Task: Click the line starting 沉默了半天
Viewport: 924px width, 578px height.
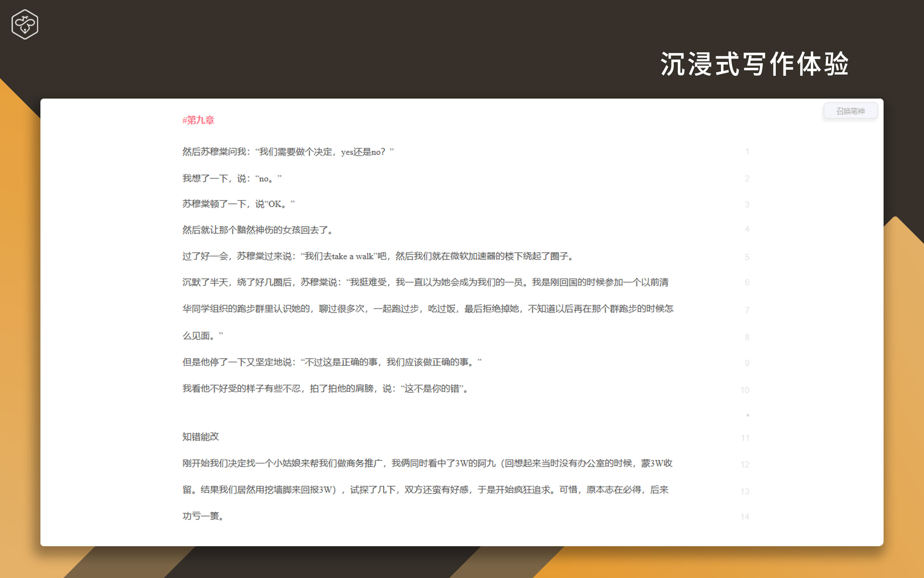Action: point(425,283)
